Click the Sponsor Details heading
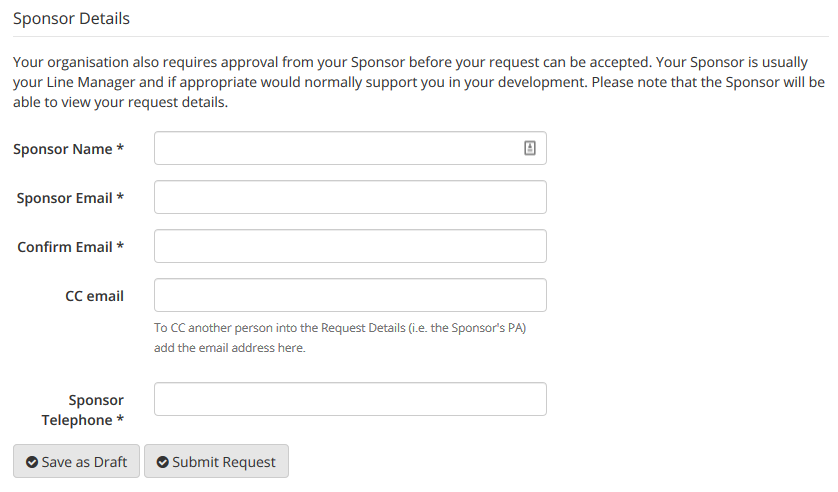 click(x=72, y=19)
